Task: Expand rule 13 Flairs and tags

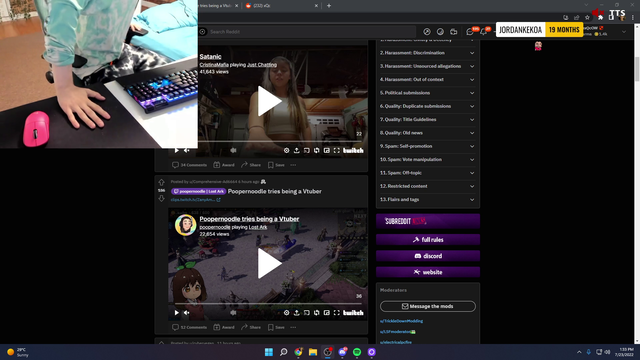Action: coord(427,200)
